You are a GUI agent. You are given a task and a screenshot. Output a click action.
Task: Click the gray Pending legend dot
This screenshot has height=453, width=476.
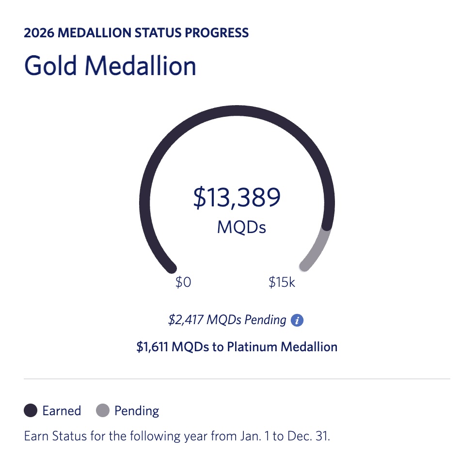coord(103,411)
